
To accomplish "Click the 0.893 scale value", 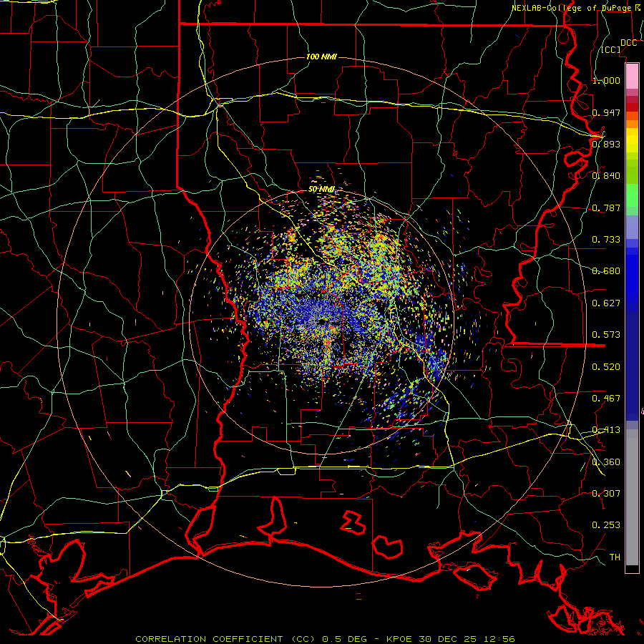I will pos(606,144).
